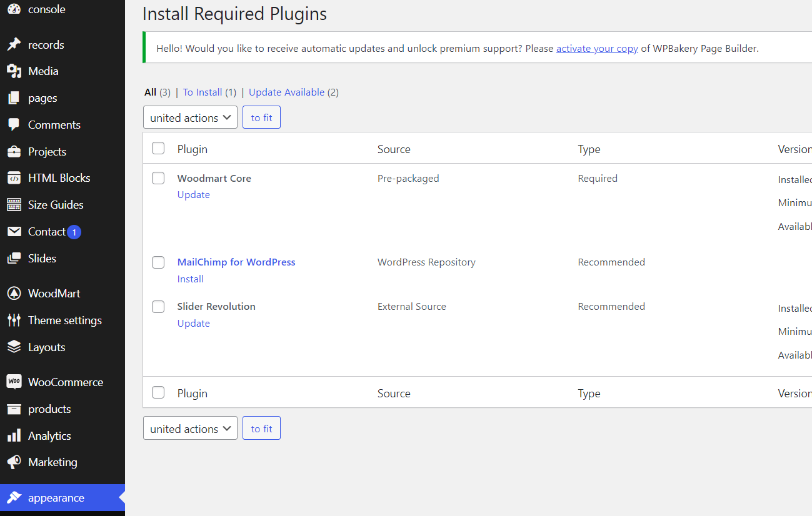Image resolution: width=812 pixels, height=516 pixels.
Task: Follow the activate your copy link
Action: point(597,49)
